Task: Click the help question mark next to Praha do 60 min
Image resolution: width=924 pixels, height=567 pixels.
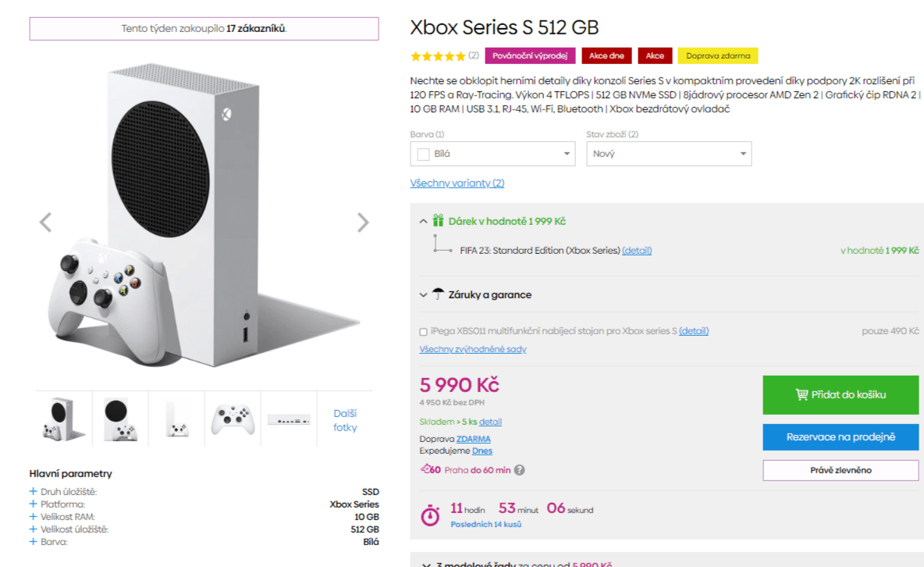Action: (519, 470)
